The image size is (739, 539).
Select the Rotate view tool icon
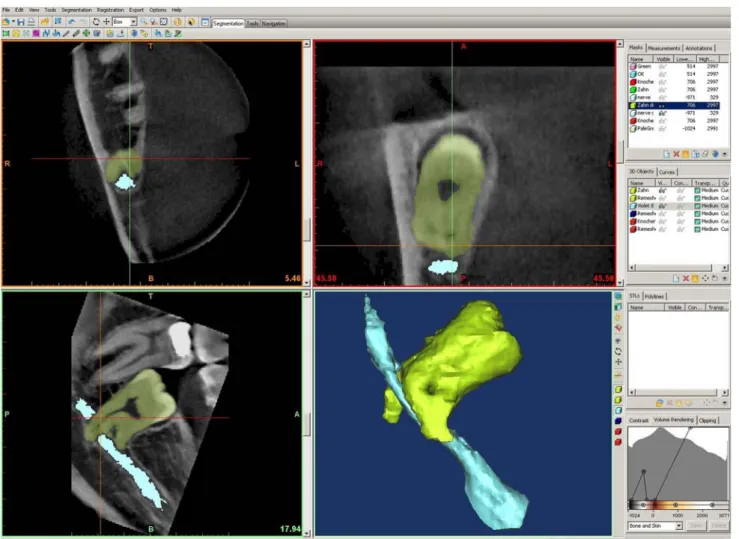[x=96, y=22]
